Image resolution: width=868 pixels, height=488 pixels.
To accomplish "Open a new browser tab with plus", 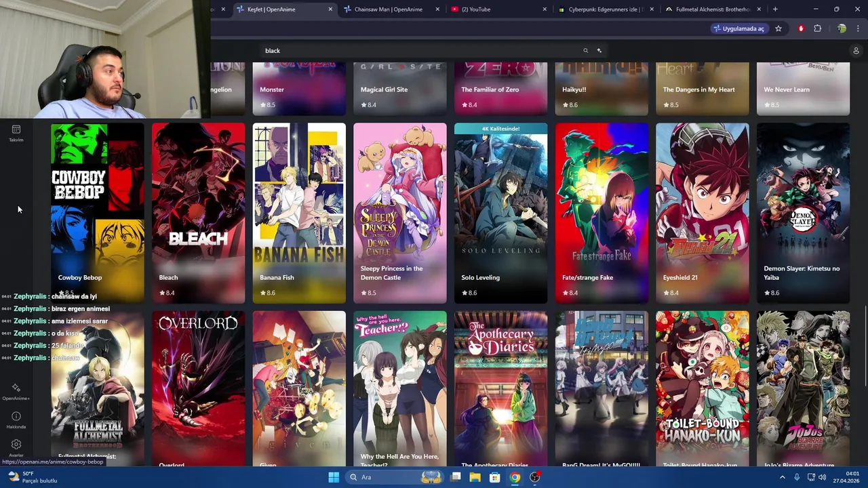I will coord(775,9).
